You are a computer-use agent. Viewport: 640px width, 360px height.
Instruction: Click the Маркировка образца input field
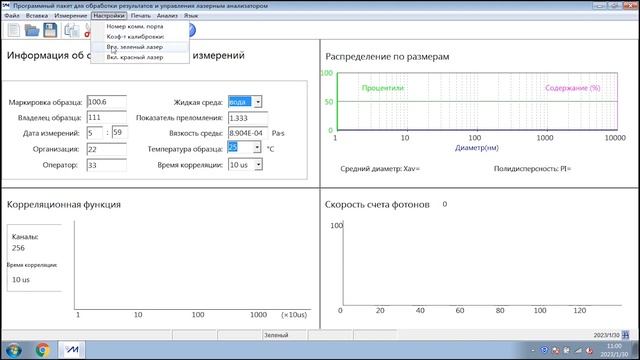(107, 102)
